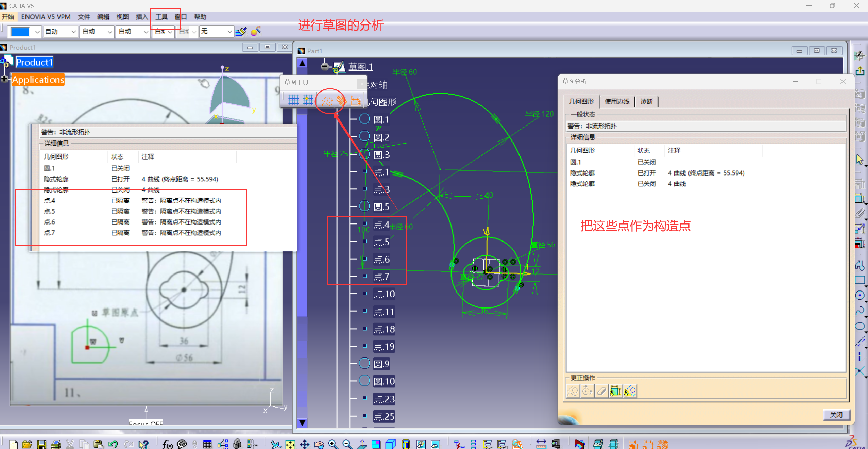Click the Save file icon
This screenshot has width=868, height=449.
point(41,444)
